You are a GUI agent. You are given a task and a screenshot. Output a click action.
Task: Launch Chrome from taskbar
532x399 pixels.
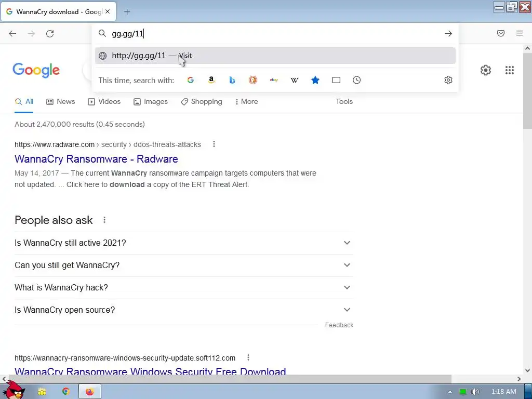66,392
